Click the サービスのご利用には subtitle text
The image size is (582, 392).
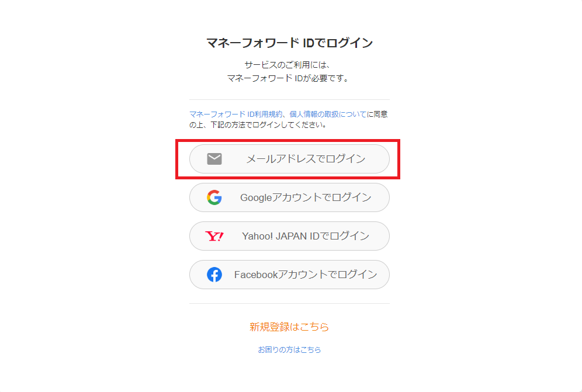287,65
